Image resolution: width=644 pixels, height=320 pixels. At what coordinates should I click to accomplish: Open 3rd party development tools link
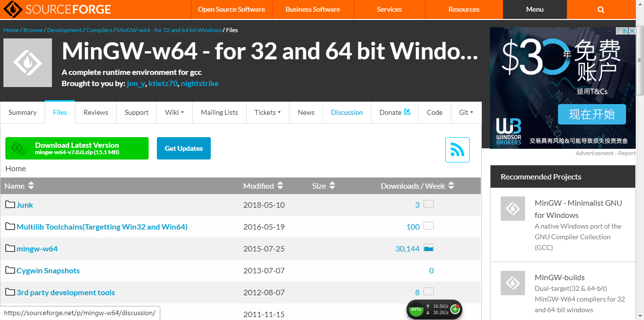pos(66,292)
